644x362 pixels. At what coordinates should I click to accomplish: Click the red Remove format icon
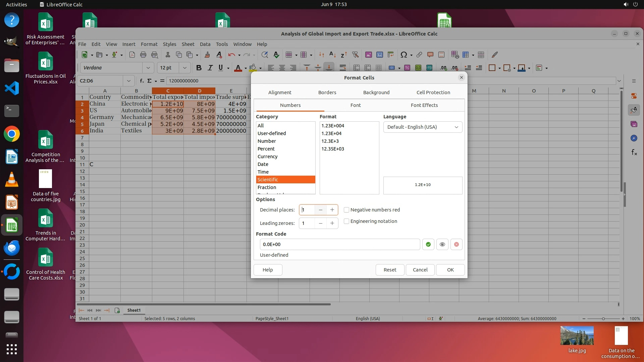(x=456, y=244)
